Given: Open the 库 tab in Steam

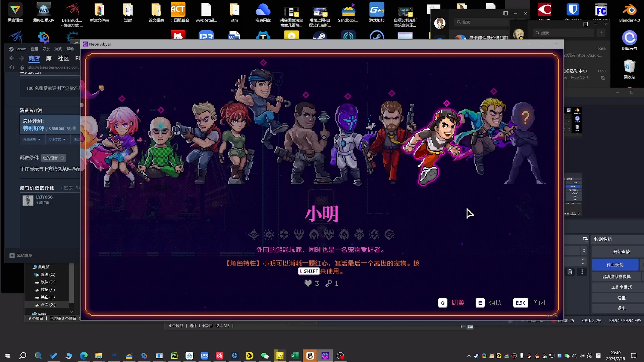Looking at the screenshot, I should (x=49, y=58).
